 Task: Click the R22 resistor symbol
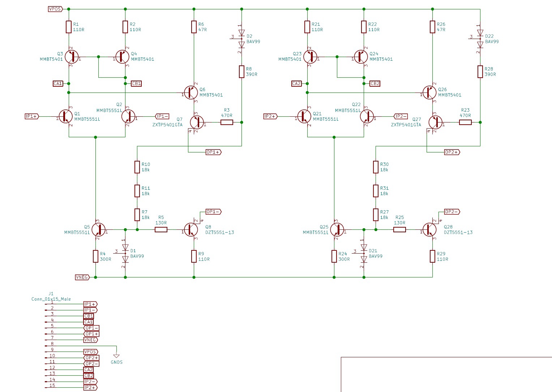(364, 27)
